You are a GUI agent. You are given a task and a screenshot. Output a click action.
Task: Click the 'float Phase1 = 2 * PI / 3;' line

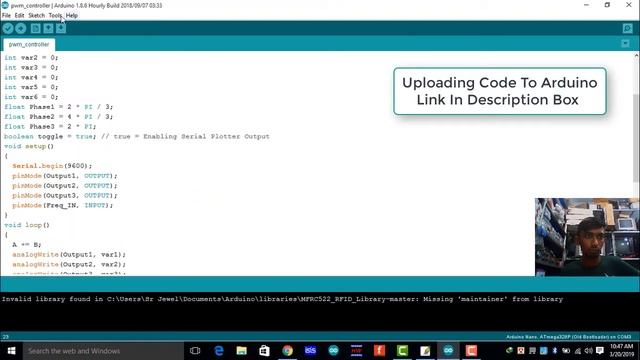pos(58,107)
